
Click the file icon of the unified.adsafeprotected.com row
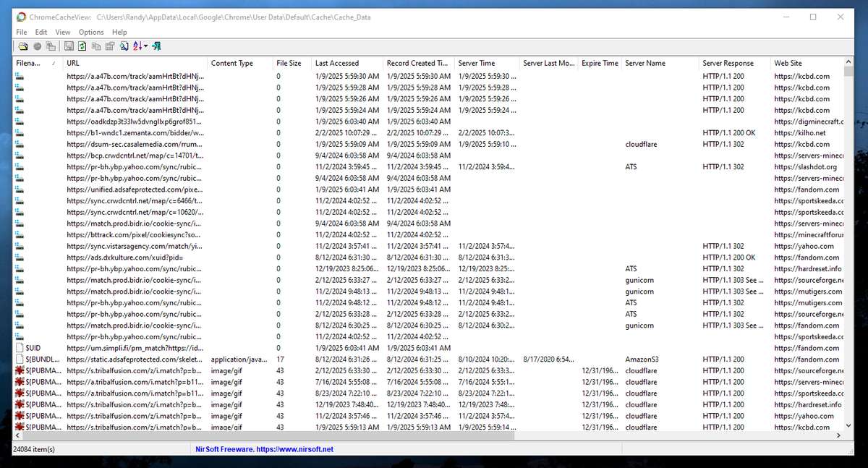tap(20, 190)
